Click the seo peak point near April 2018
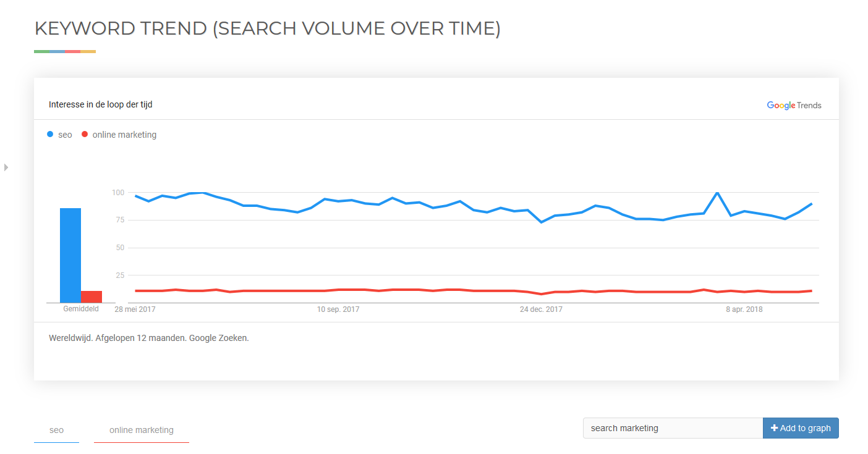The width and height of the screenshot is (868, 454). [x=717, y=193]
